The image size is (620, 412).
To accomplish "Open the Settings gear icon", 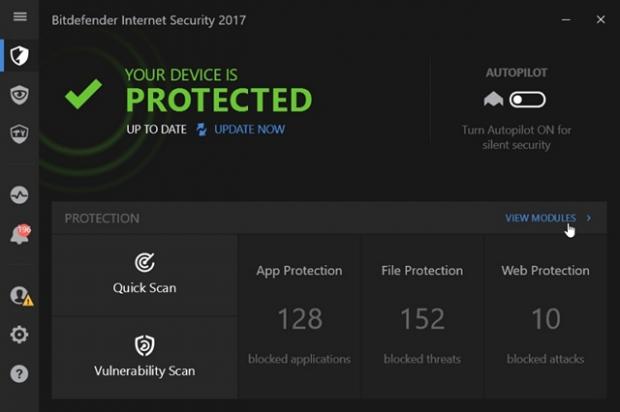I will (x=19, y=335).
